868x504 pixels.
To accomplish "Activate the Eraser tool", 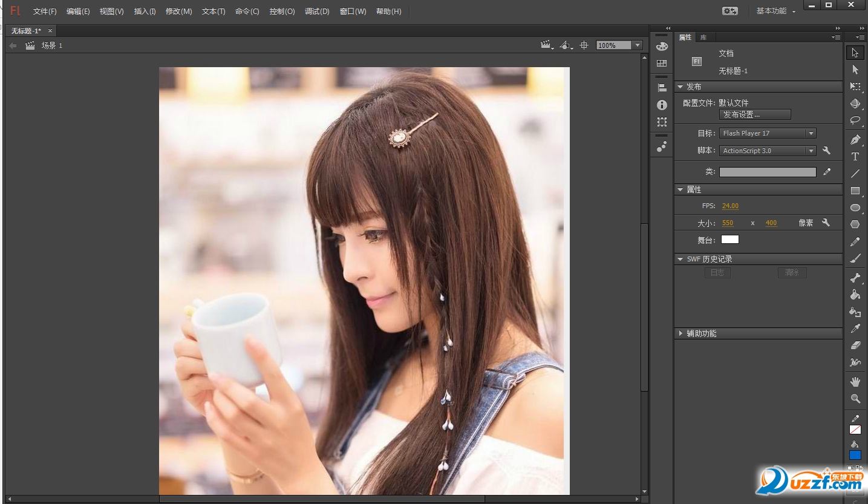I will pyautogui.click(x=855, y=345).
